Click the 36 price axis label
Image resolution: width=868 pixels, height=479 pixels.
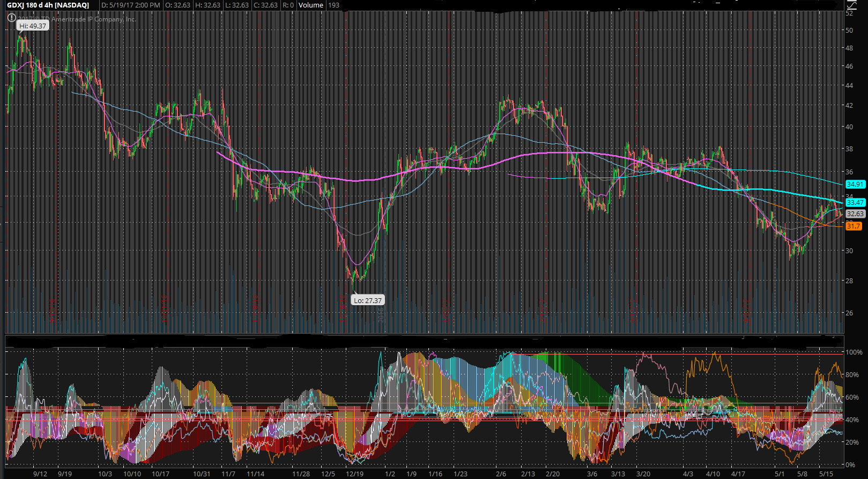[849, 172]
